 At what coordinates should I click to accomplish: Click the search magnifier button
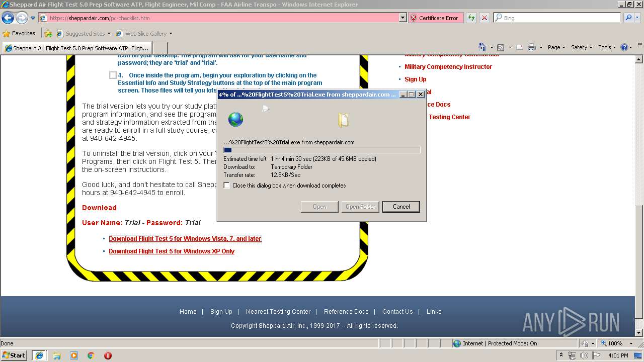point(628,18)
